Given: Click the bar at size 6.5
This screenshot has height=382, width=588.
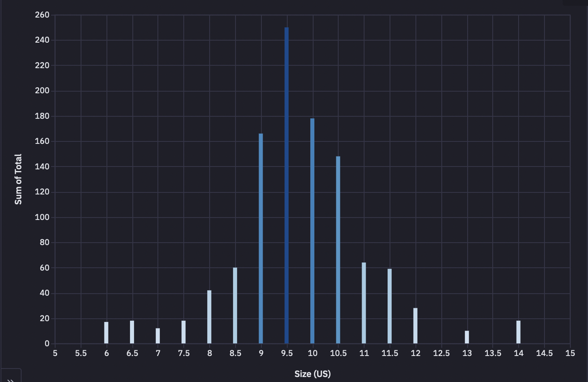Looking at the screenshot, I should (132, 332).
